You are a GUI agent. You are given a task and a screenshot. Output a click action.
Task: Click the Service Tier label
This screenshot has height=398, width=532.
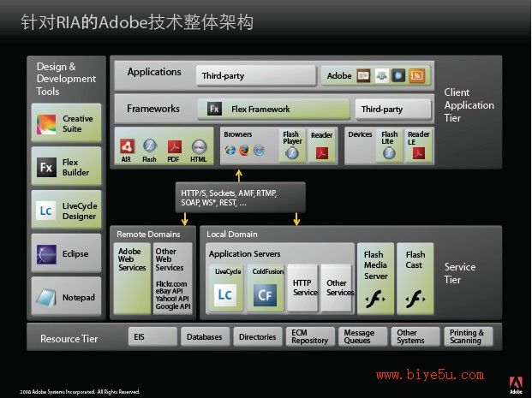click(x=460, y=273)
